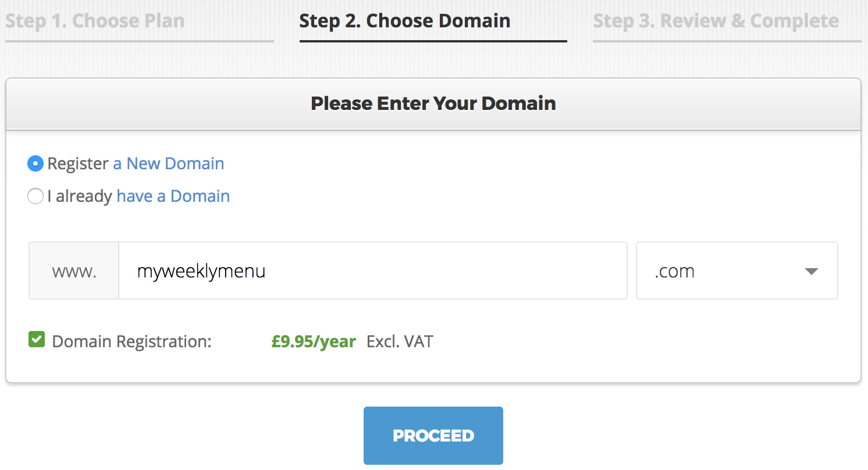
Task: Click the www. prefix box
Action: tap(74, 271)
